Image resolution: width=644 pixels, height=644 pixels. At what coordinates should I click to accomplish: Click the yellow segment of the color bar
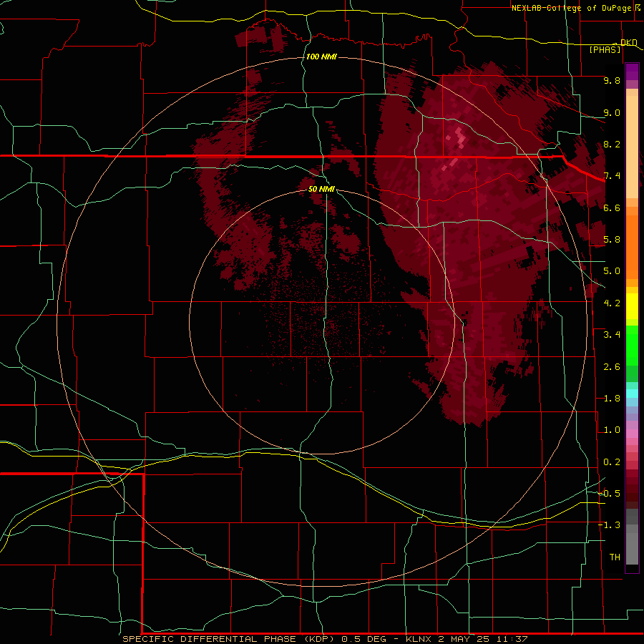[x=632, y=306]
